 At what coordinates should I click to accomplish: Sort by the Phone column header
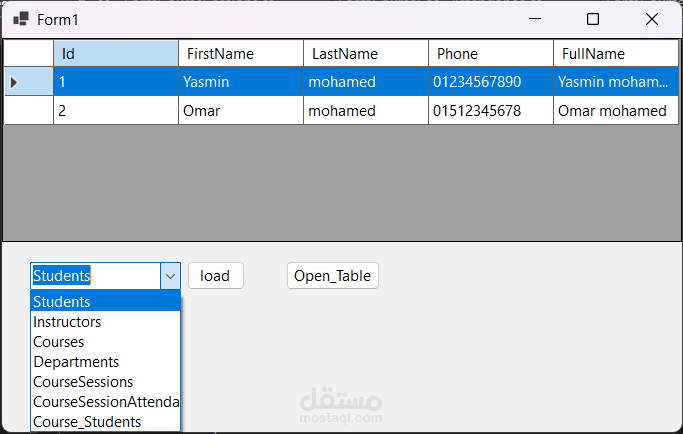(491, 54)
